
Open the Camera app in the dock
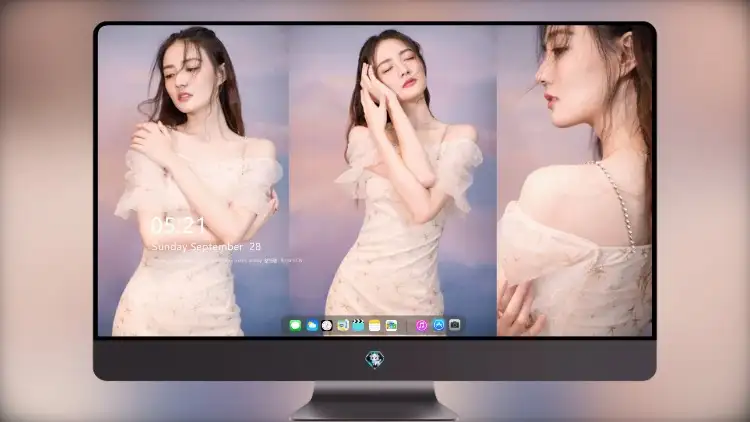click(x=455, y=325)
